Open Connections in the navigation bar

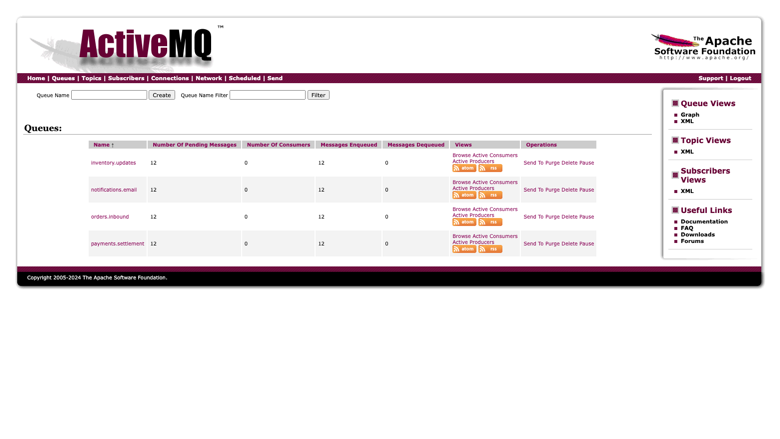(x=170, y=78)
